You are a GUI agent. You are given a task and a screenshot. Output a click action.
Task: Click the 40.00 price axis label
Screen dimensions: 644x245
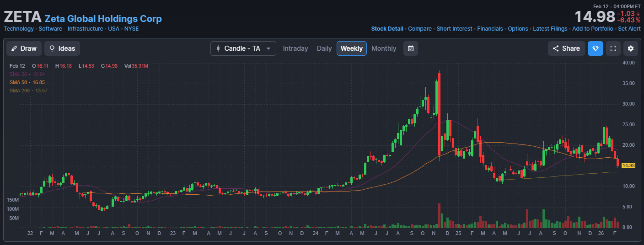(x=629, y=63)
